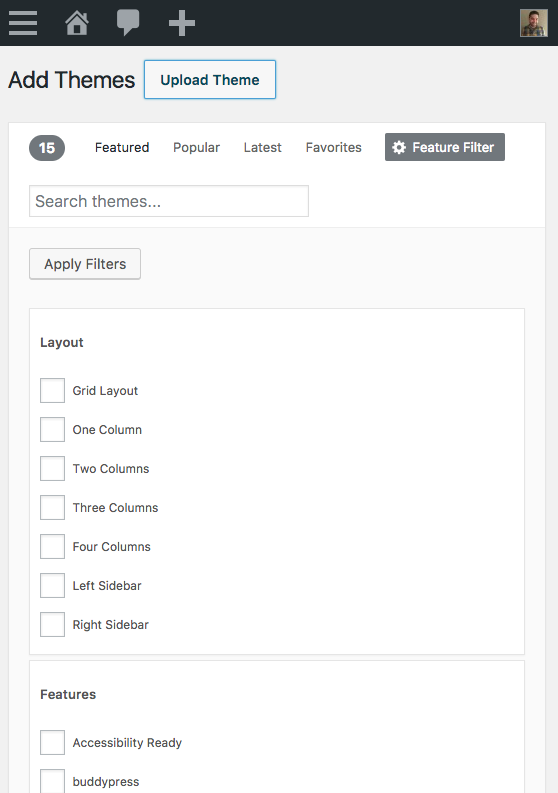The width and height of the screenshot is (558, 793).
Task: Tick the Two Columns checkbox
Action: click(x=53, y=468)
